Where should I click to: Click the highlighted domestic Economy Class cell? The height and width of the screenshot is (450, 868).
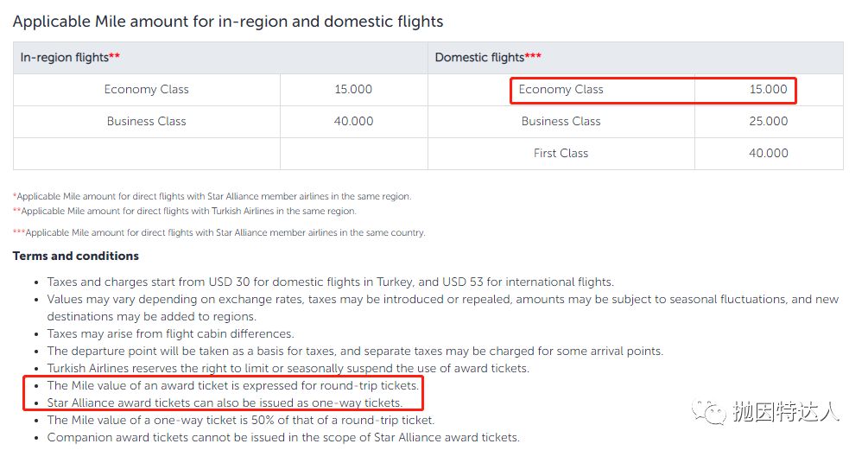coord(561,90)
